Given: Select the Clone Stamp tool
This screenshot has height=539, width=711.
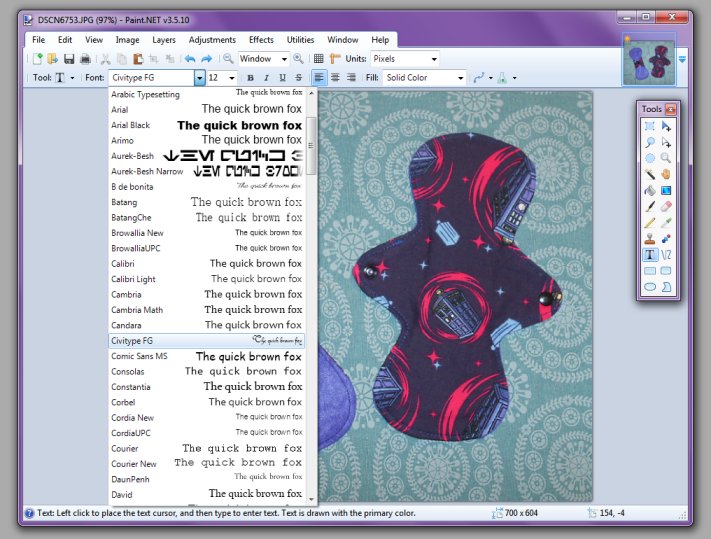Looking at the screenshot, I should point(650,238).
